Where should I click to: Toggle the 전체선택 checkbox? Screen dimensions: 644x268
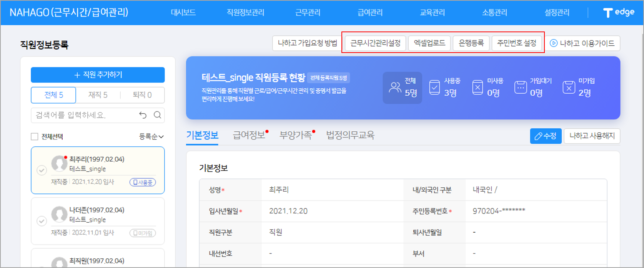click(x=35, y=137)
